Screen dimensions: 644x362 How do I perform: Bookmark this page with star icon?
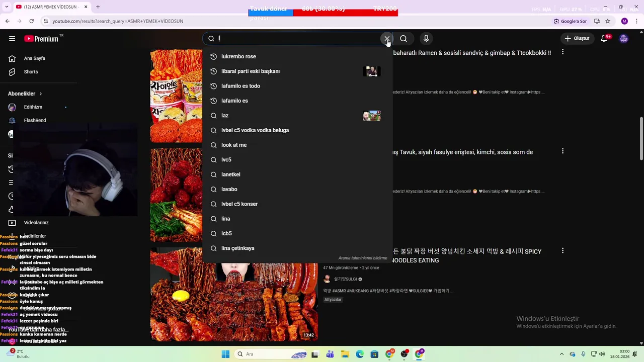point(608,21)
